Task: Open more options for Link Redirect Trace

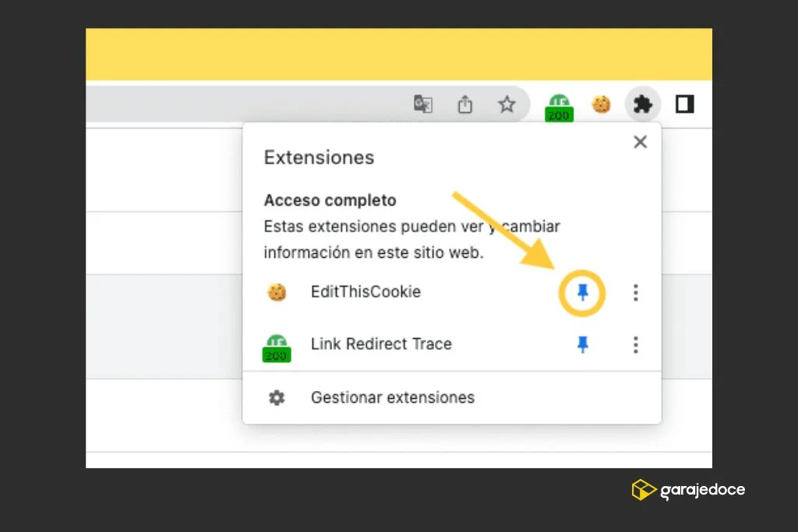Action: 636,344
